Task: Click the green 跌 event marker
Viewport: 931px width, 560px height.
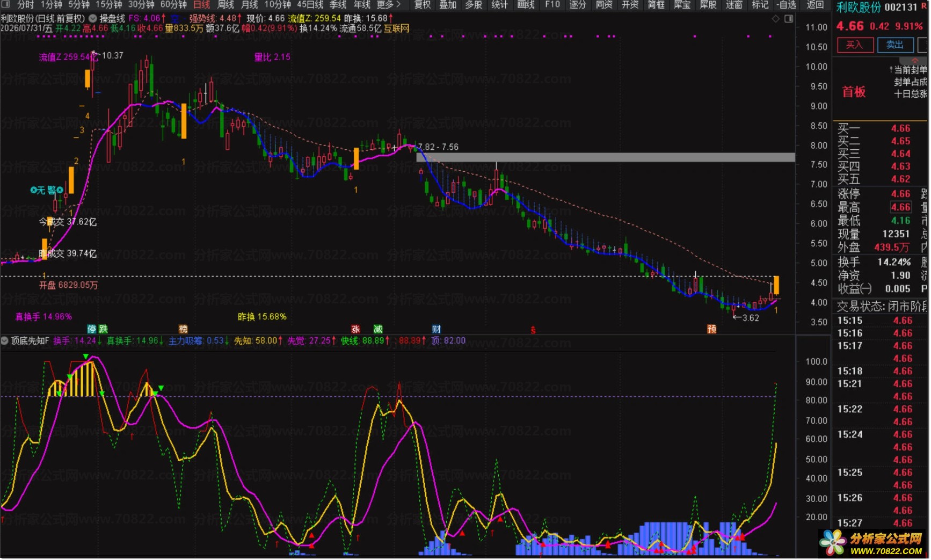Action: [x=103, y=329]
